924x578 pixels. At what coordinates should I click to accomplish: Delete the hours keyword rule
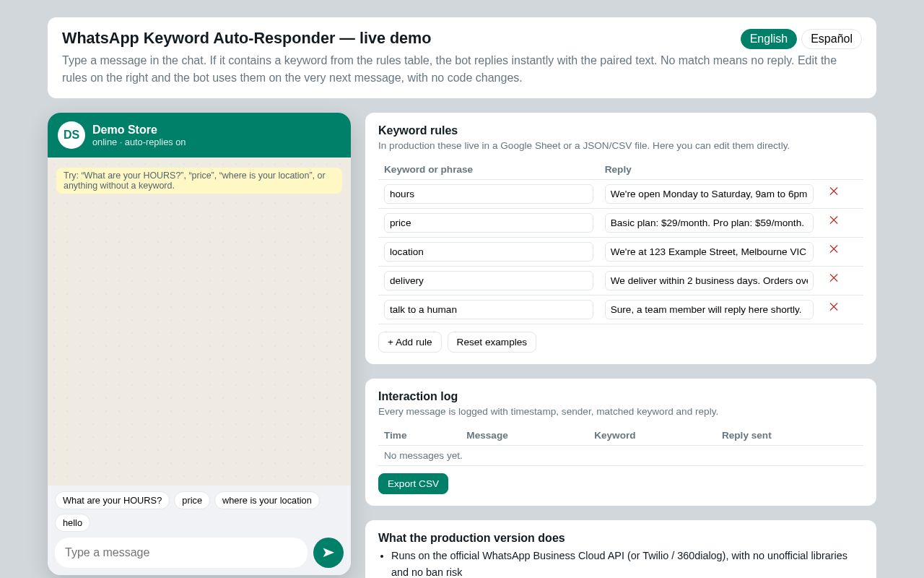[834, 191]
